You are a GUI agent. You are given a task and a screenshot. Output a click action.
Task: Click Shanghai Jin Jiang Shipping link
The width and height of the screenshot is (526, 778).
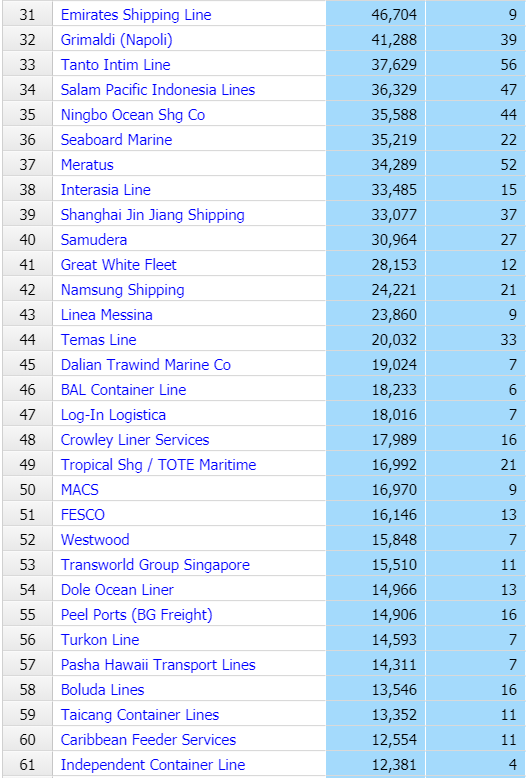(153, 215)
